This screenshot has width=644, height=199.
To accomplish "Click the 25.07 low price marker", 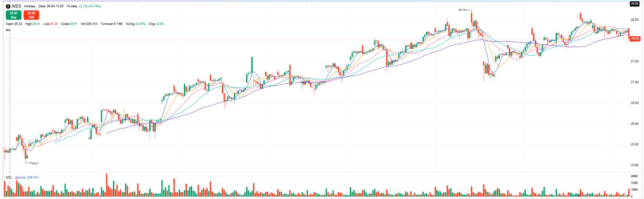I will (35, 163).
